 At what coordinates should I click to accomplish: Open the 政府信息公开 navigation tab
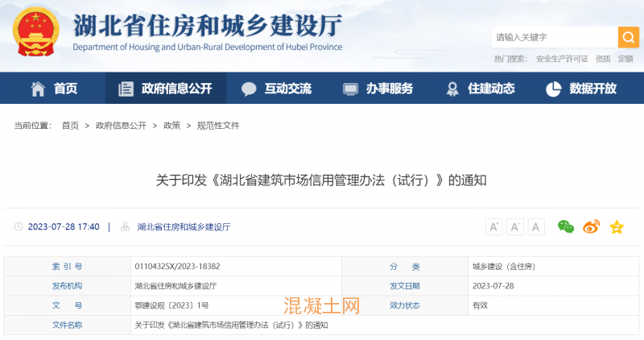coord(165,89)
